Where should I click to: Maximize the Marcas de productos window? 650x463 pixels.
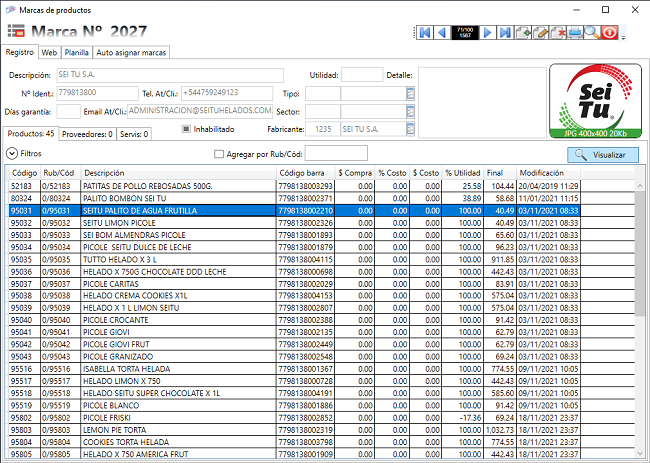[x=606, y=10]
